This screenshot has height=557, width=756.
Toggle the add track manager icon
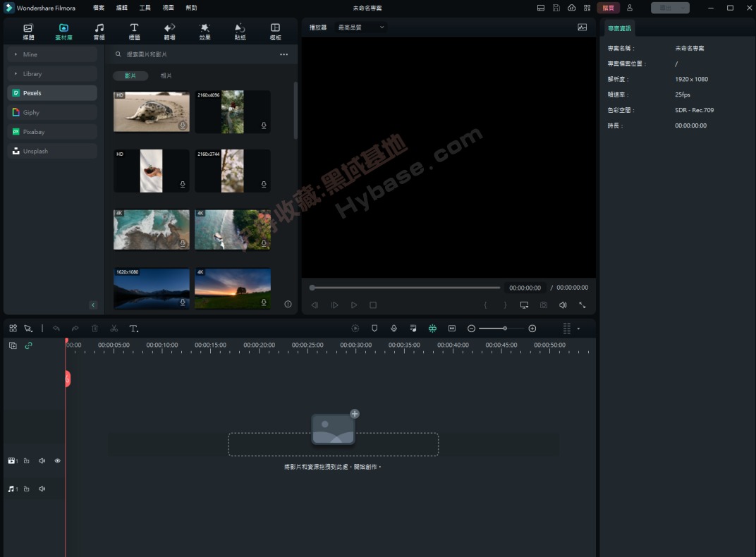pos(13,345)
